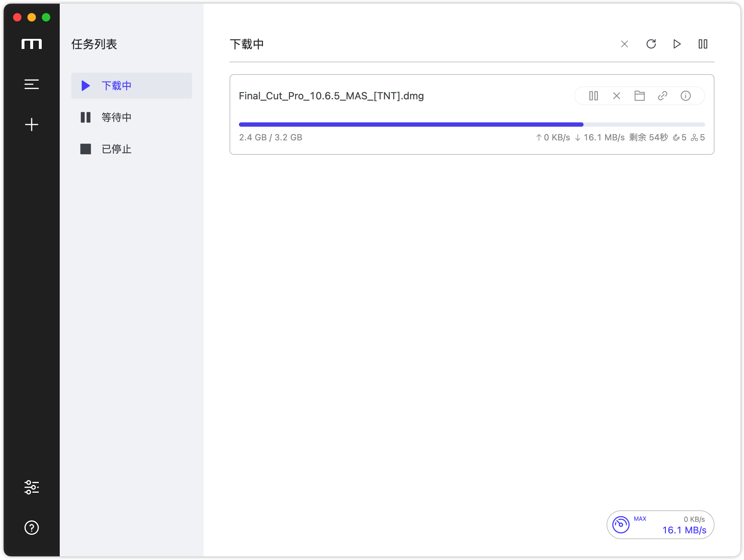744x560 pixels.
Task: Refresh the task list
Action: pos(651,44)
